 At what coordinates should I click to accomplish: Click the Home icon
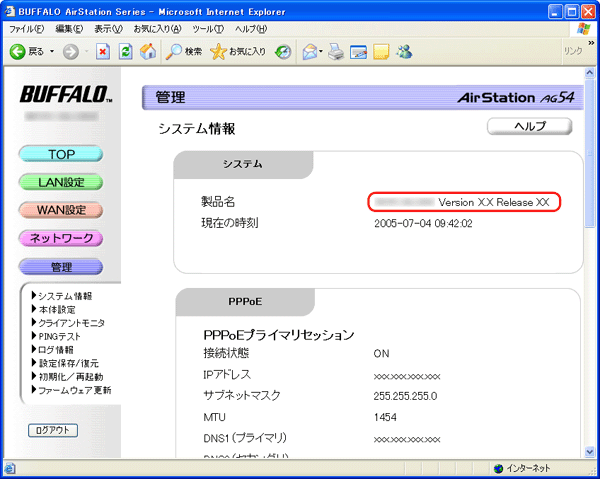tap(148, 52)
